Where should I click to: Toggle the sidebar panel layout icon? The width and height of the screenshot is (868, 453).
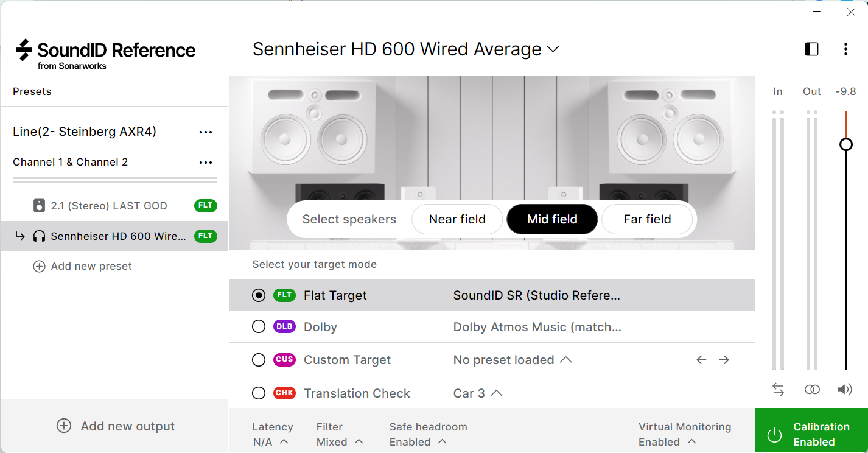point(811,49)
